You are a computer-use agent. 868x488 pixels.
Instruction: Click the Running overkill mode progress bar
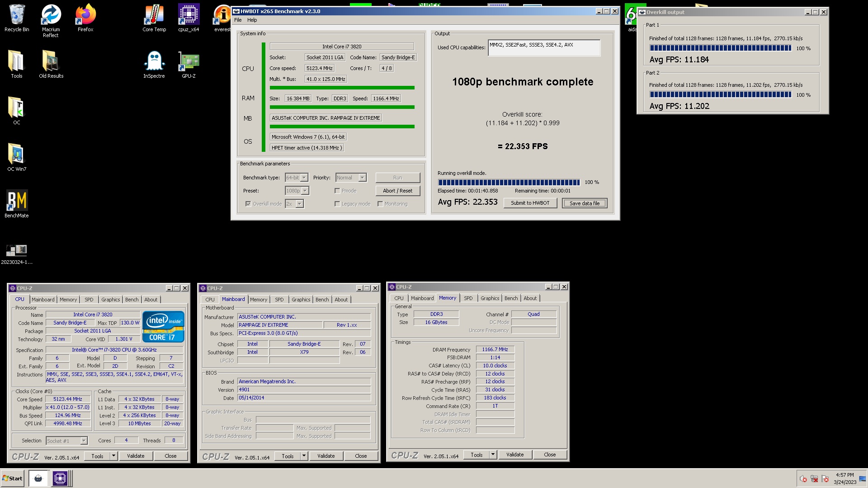coord(509,183)
